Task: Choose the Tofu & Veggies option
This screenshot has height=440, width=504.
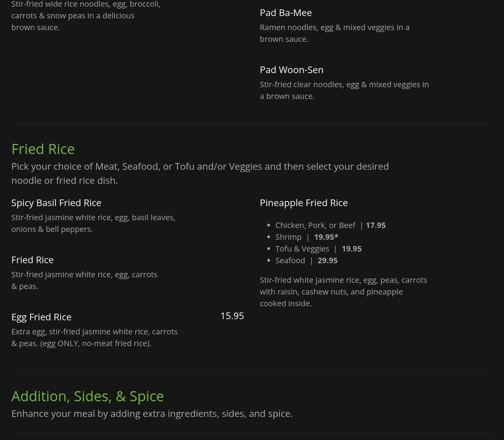Action: [x=318, y=249]
